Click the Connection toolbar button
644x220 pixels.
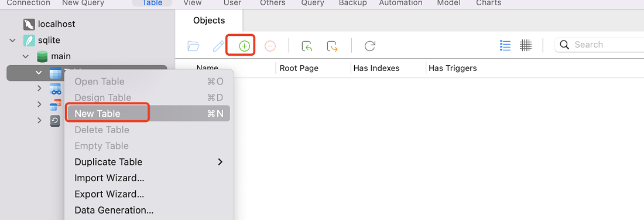(x=28, y=3)
